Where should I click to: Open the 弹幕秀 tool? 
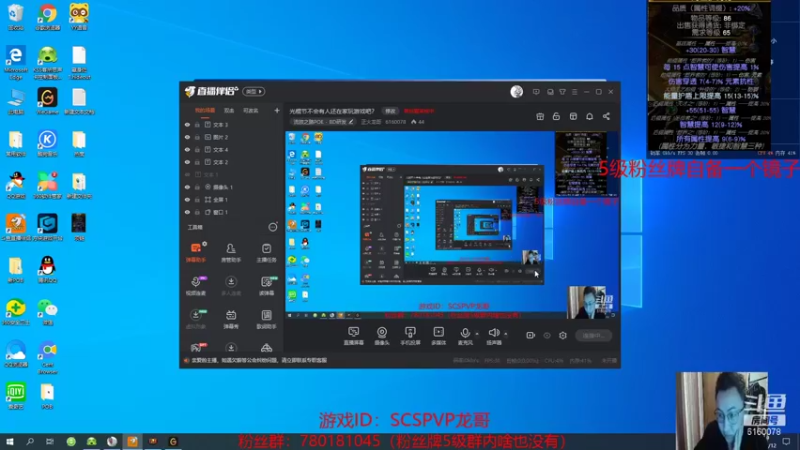coord(231,319)
